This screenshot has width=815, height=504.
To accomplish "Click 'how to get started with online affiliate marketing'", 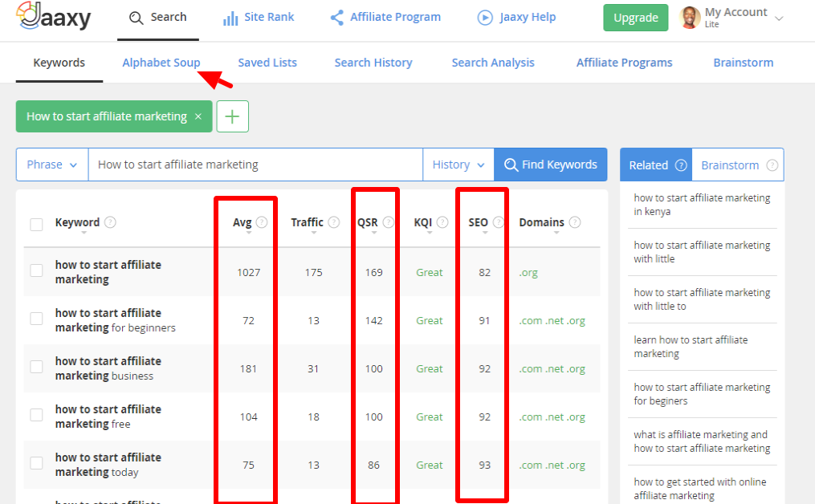I will [x=699, y=489].
